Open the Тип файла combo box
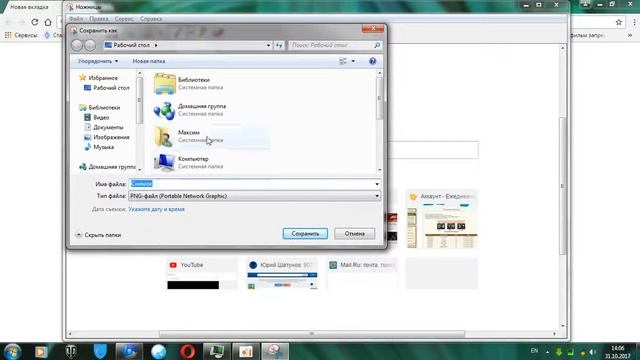 (x=255, y=196)
